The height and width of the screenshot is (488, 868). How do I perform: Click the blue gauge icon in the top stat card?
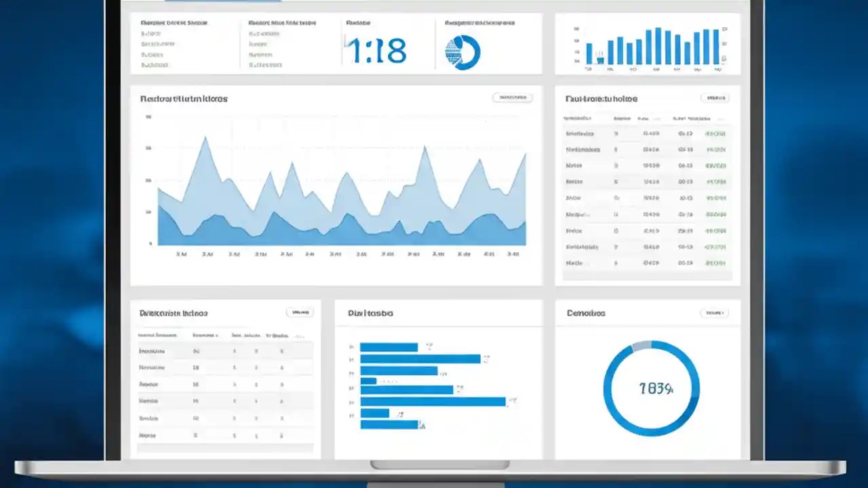coord(463,51)
